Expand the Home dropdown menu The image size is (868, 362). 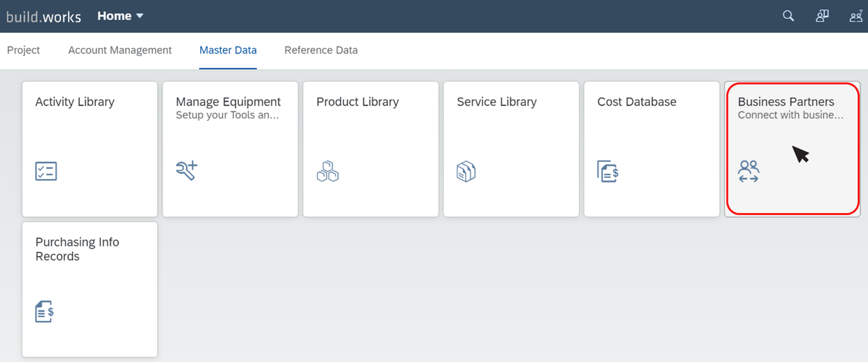point(121,16)
